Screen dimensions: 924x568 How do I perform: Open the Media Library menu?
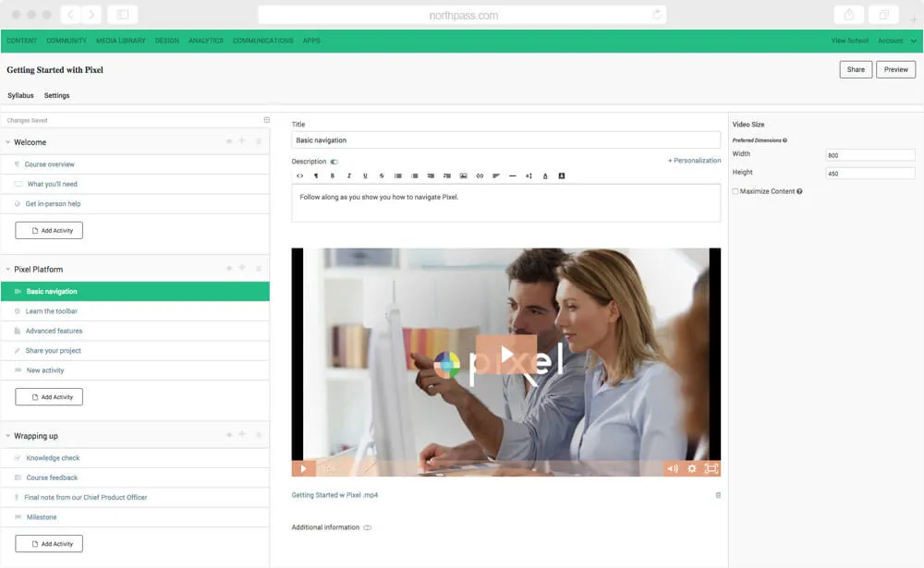[119, 41]
